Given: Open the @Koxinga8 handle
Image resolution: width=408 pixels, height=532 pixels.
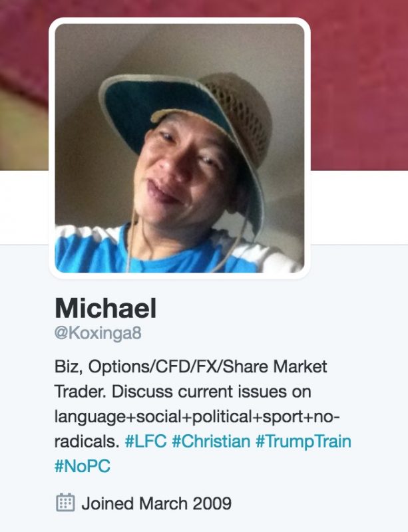Looking at the screenshot, I should [98, 333].
